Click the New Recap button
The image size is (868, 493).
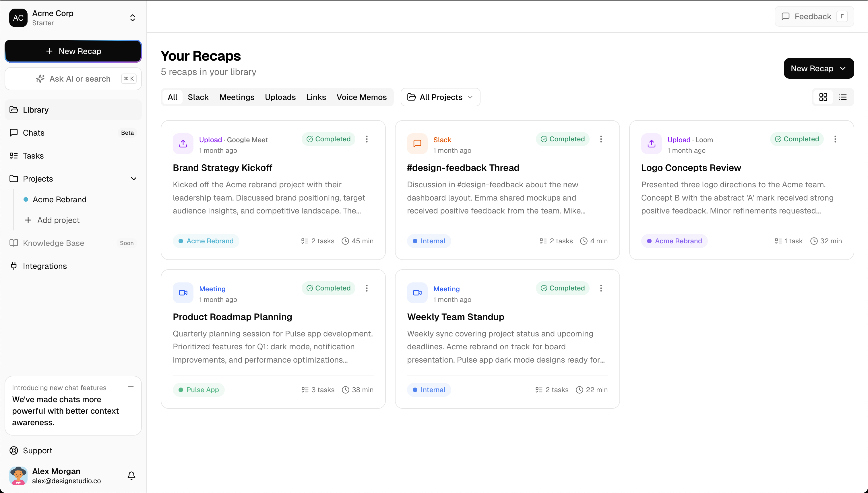(73, 51)
